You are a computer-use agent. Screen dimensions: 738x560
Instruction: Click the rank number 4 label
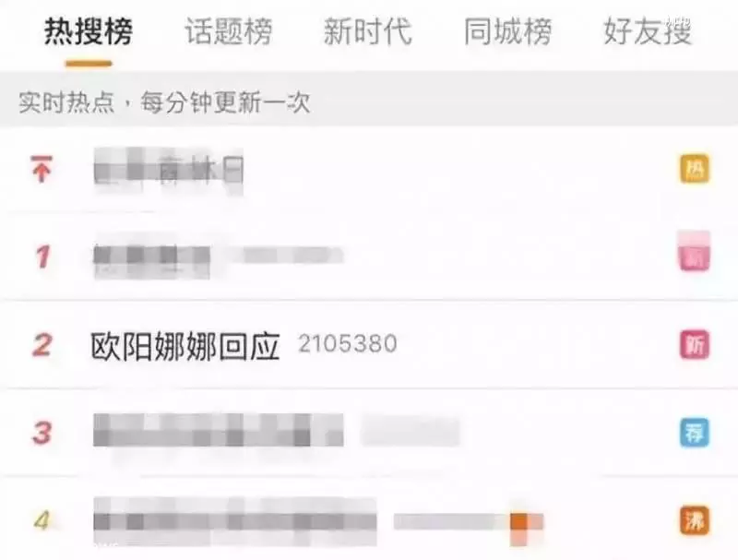click(x=42, y=520)
